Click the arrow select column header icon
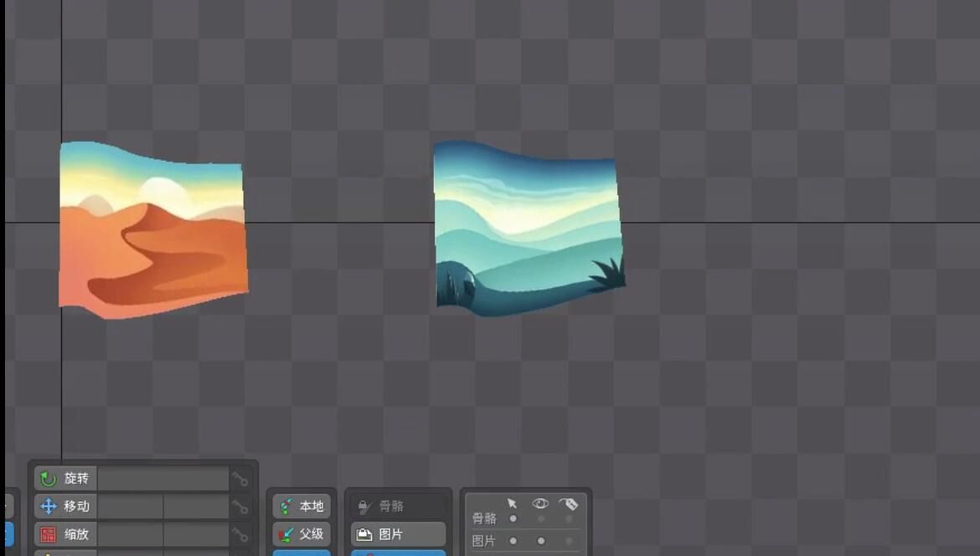 pyautogui.click(x=513, y=503)
